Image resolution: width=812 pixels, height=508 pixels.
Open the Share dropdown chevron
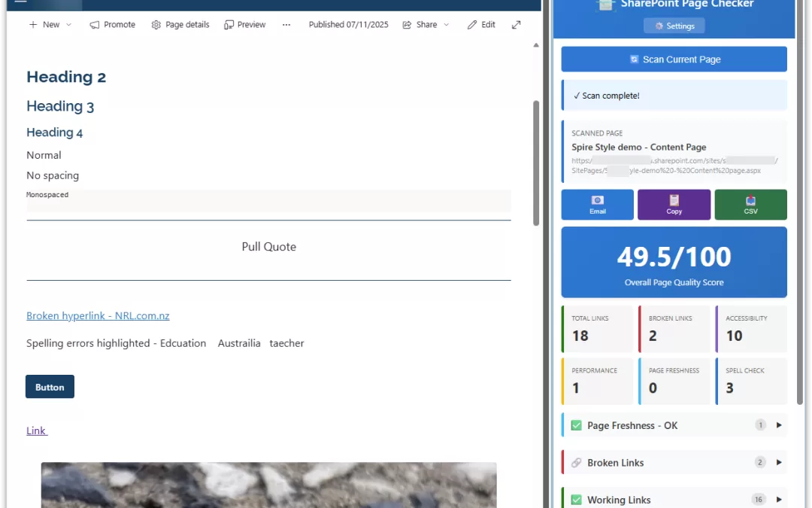point(447,24)
